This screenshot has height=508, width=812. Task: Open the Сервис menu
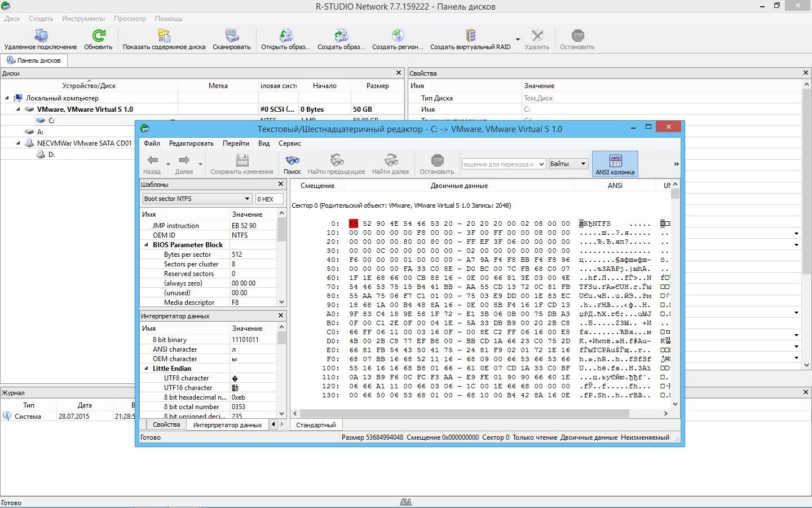(x=290, y=143)
